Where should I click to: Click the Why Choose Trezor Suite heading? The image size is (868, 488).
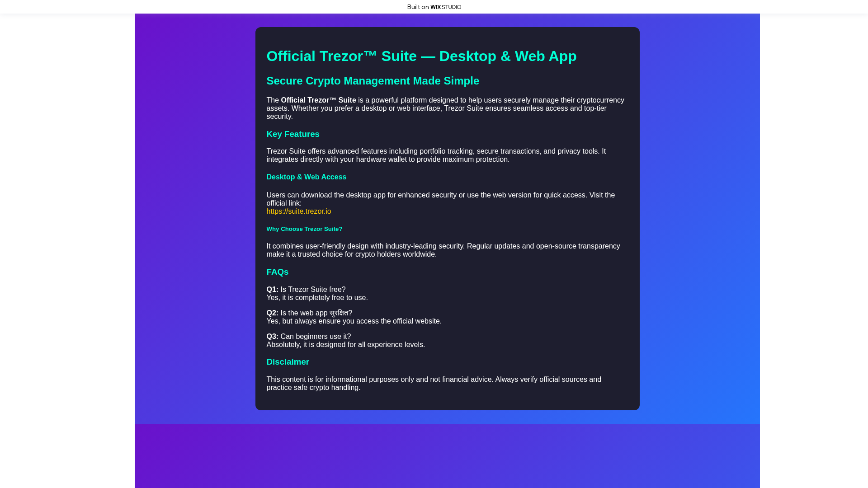[304, 229]
